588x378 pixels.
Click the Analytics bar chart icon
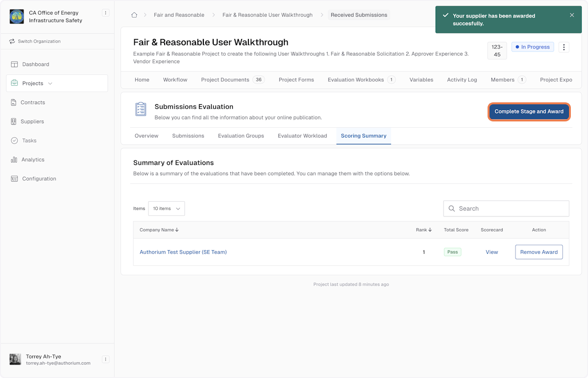(x=14, y=160)
